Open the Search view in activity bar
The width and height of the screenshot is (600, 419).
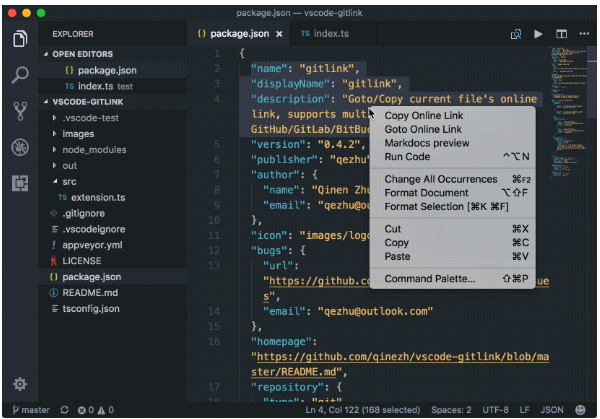coord(19,75)
